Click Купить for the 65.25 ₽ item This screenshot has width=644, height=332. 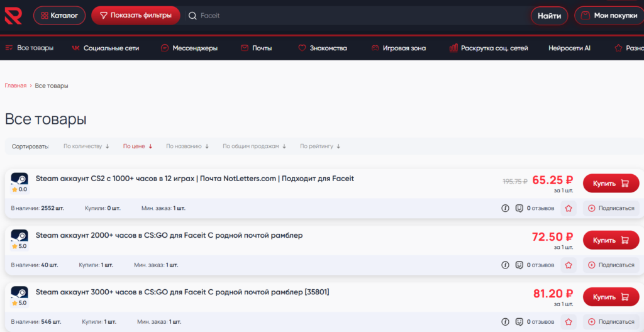click(611, 183)
